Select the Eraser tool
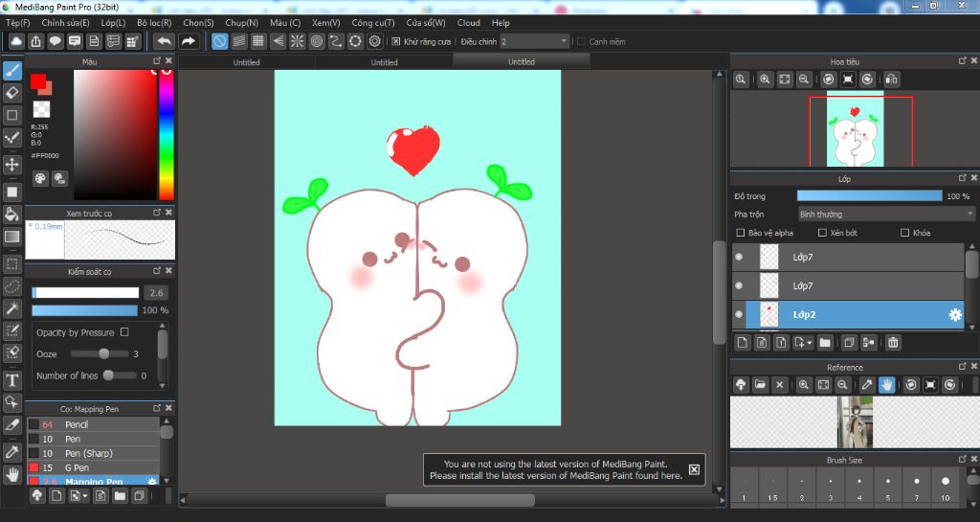The image size is (980, 522). [11, 93]
